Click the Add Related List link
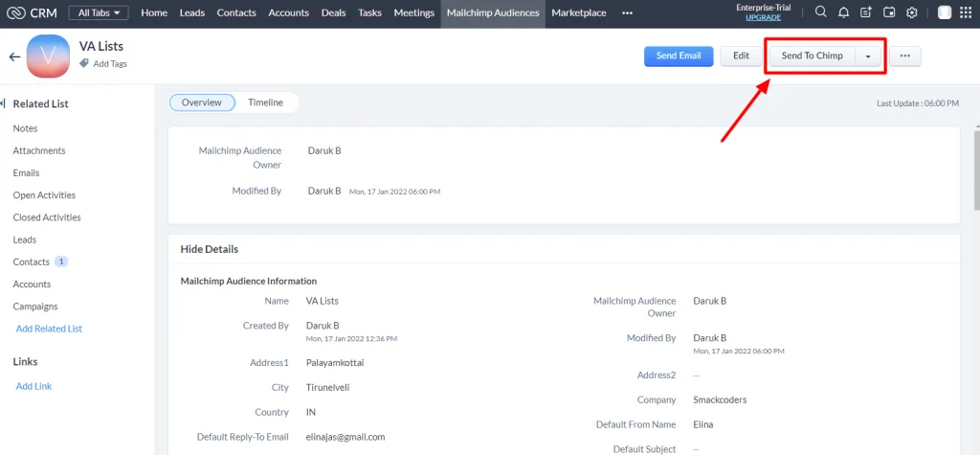The width and height of the screenshot is (980, 455). [x=49, y=329]
